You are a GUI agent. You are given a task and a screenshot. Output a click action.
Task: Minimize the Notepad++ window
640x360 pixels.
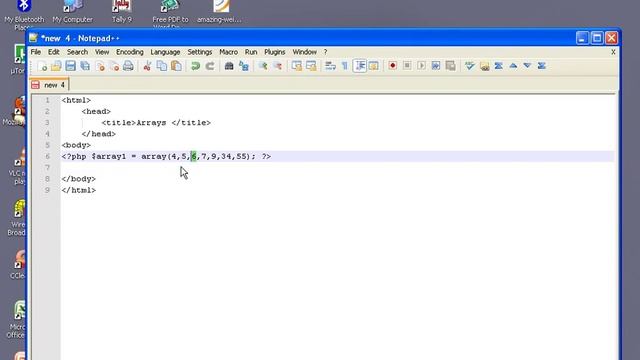pyautogui.click(x=582, y=38)
